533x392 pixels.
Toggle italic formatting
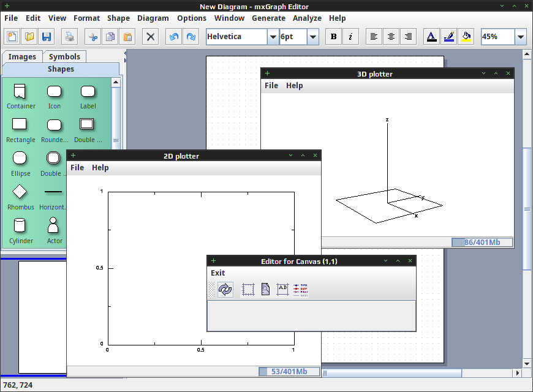point(351,37)
